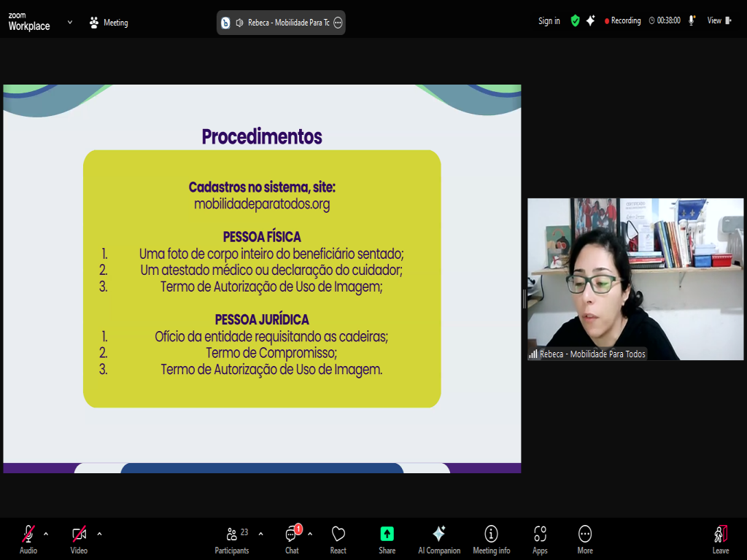Turn on camera with Video button

pyautogui.click(x=79, y=538)
